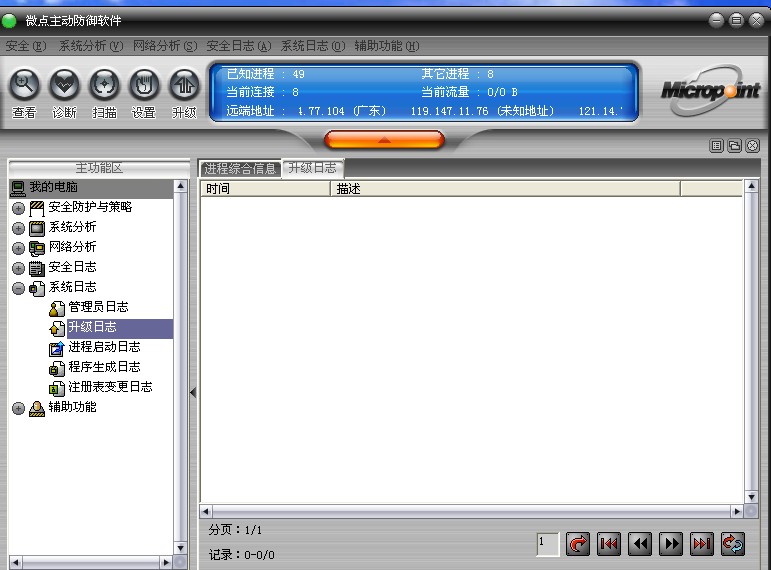
Task: Click the 升级 upgrade toolbar icon
Action: (x=184, y=85)
